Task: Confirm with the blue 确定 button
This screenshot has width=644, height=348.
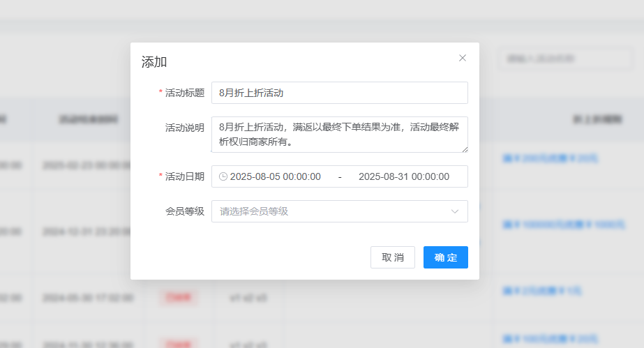Action: coord(445,257)
